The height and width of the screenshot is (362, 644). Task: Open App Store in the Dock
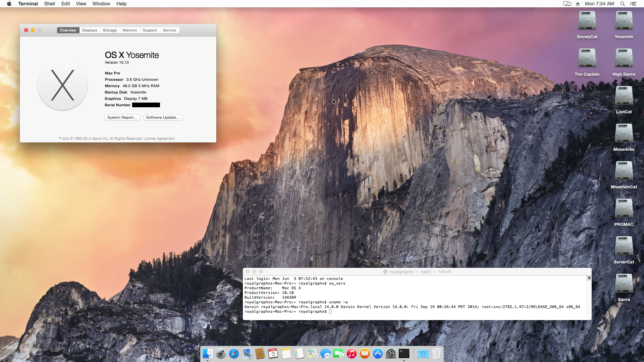pyautogui.click(x=378, y=353)
